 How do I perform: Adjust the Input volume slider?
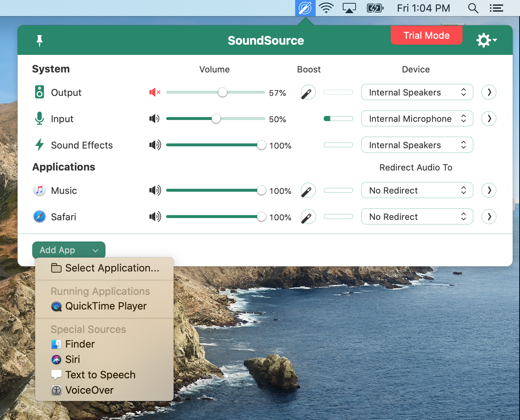click(216, 119)
